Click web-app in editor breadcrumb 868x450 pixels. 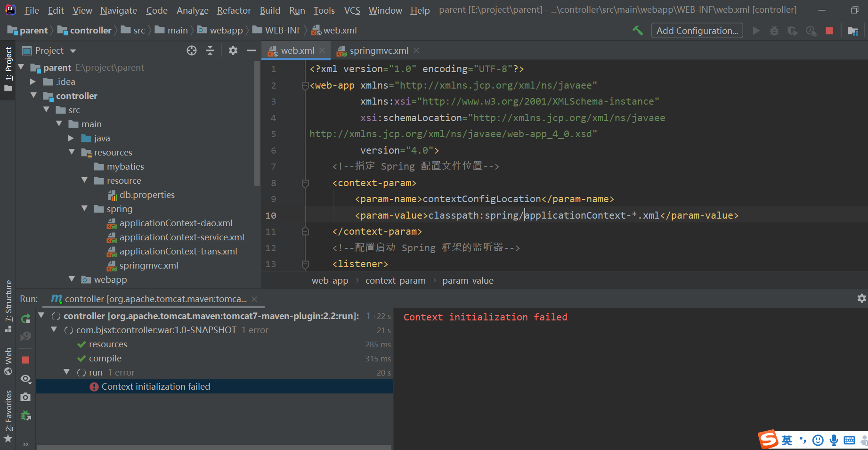click(330, 281)
